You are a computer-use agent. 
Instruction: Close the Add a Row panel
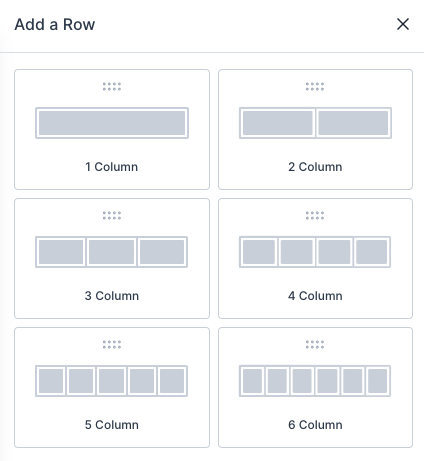(x=403, y=24)
